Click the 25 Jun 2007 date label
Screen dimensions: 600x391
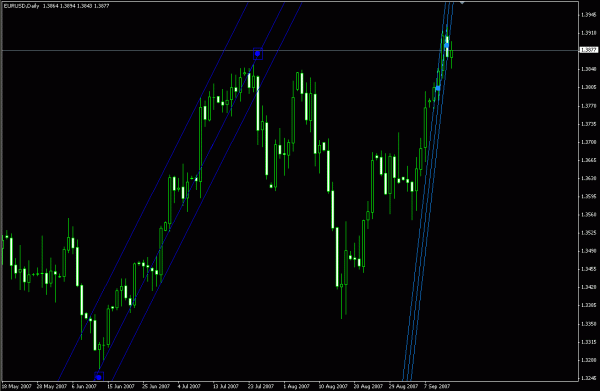157,386
